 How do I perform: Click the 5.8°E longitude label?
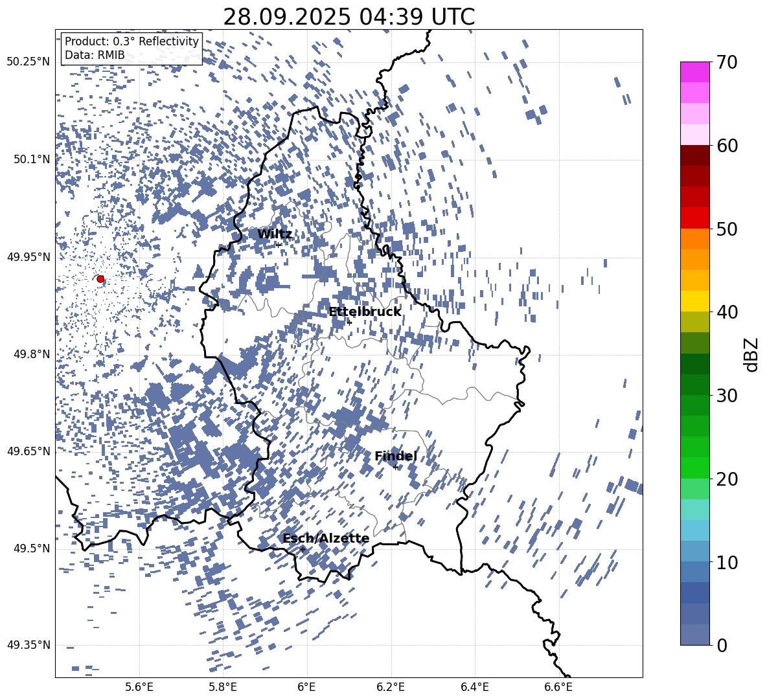(x=223, y=687)
